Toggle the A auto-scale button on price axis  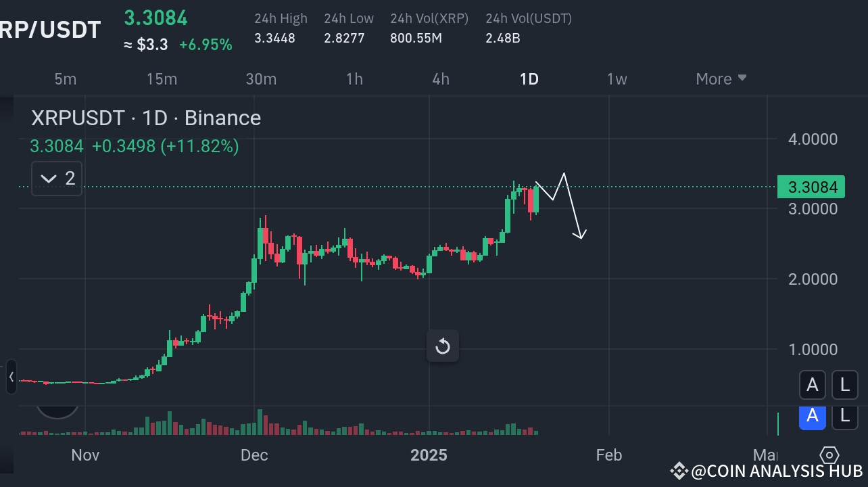[812, 384]
